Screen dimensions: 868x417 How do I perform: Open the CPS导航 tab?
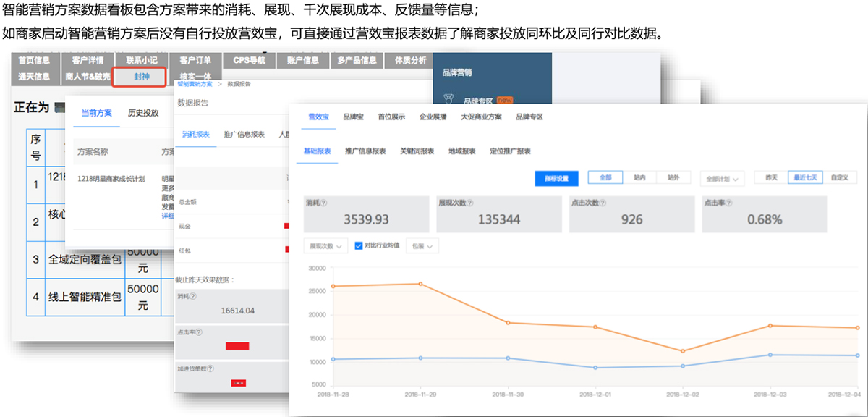coord(249,60)
